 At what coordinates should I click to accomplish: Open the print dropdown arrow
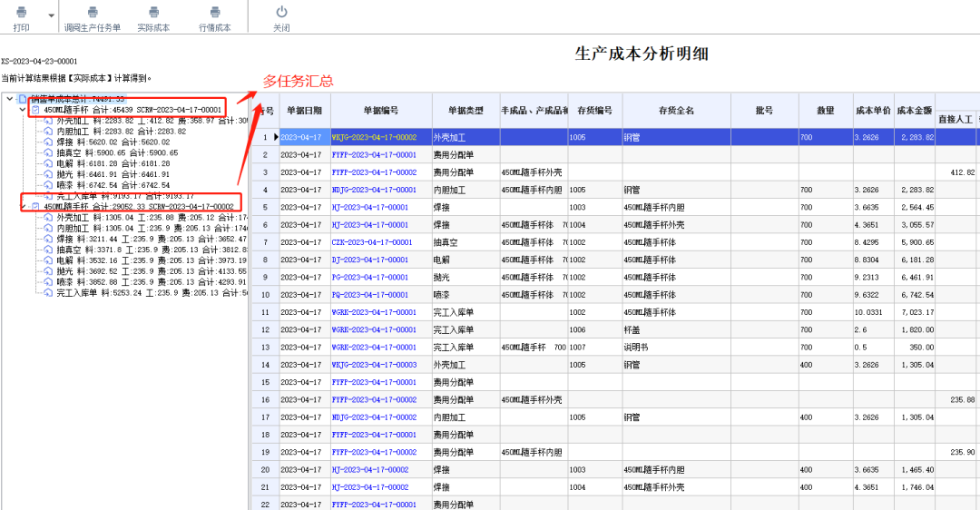[x=51, y=15]
